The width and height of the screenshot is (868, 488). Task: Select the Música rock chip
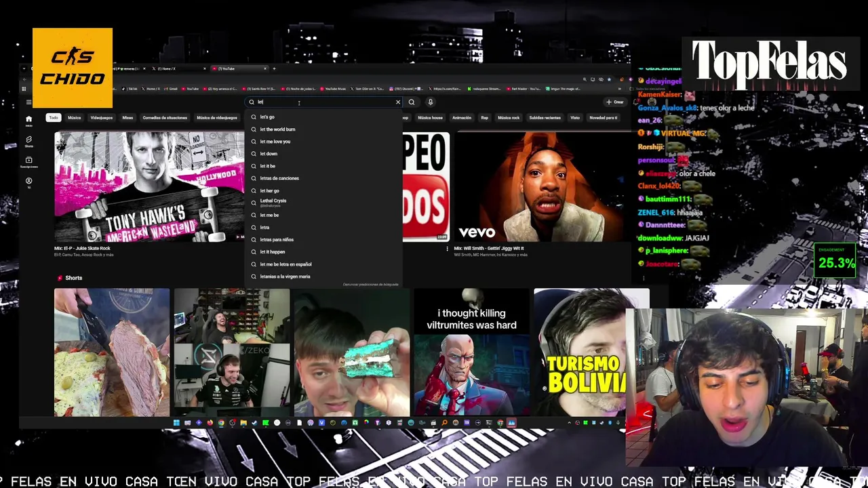[509, 118]
